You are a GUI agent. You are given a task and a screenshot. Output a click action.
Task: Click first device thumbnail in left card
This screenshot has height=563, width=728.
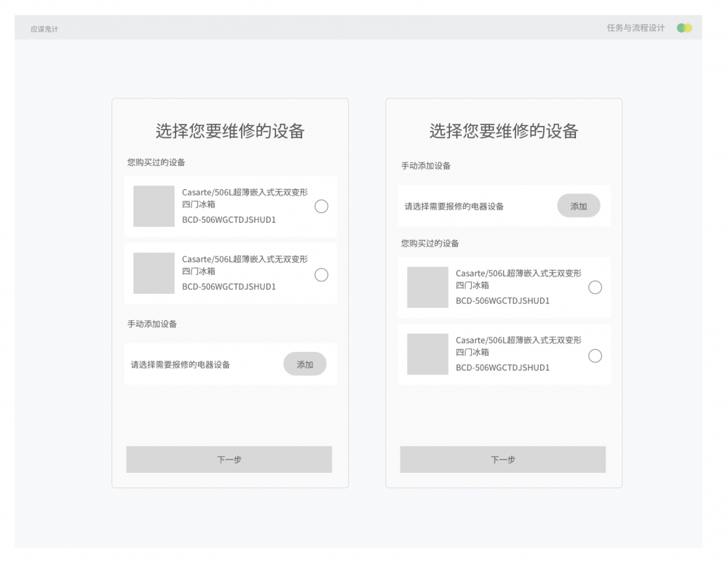point(154,207)
